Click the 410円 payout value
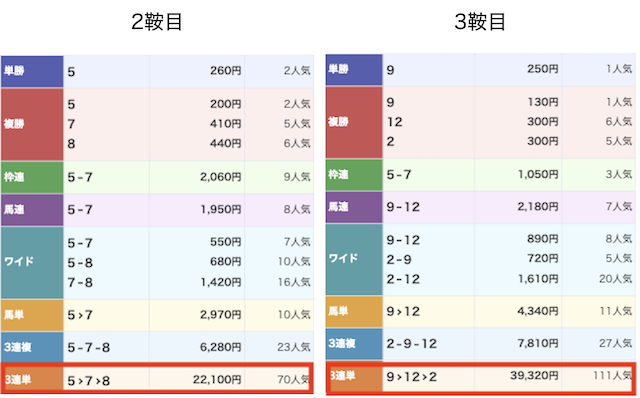 coord(226,124)
